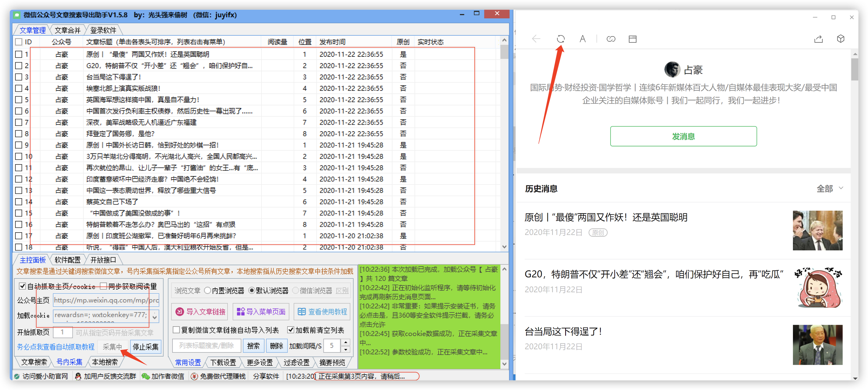Click the 区别 link beside 微信浏览器
Image resolution: width=868 pixels, height=390 pixels.
342,290
